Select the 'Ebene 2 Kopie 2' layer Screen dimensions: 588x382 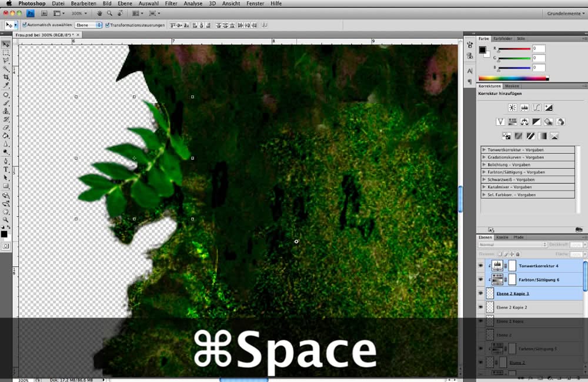click(530, 307)
